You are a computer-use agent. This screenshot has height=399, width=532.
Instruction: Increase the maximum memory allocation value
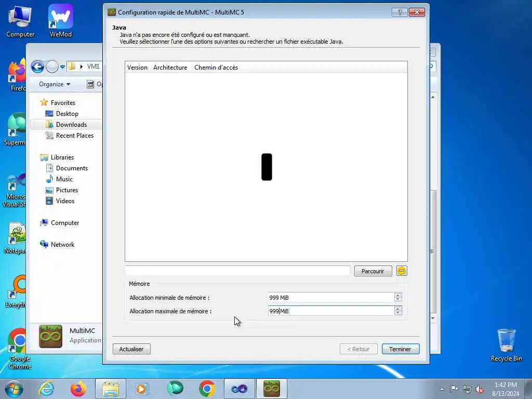398,309
